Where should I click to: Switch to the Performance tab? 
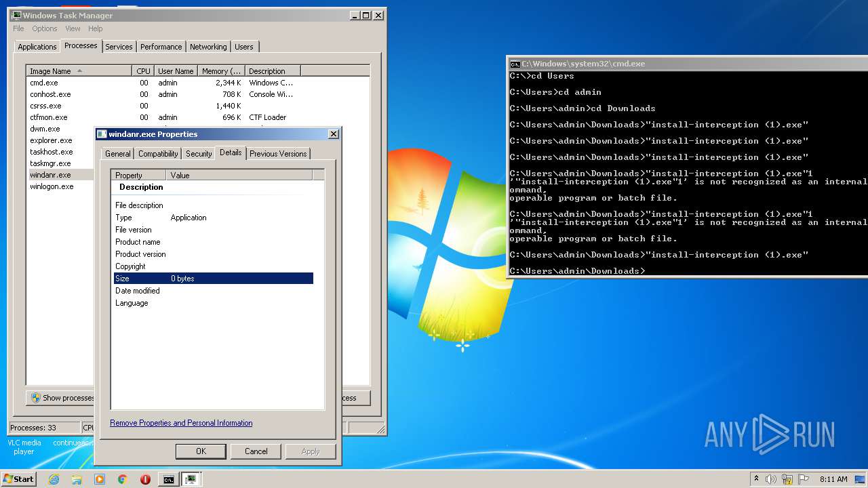[x=161, y=47]
